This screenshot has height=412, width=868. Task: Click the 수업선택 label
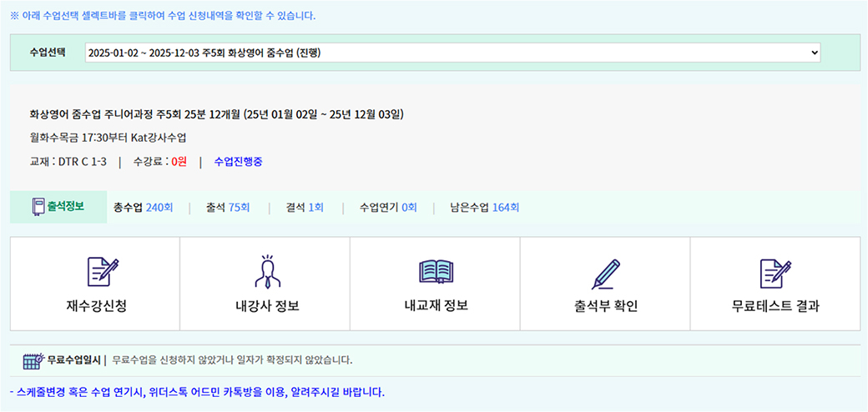[48, 52]
